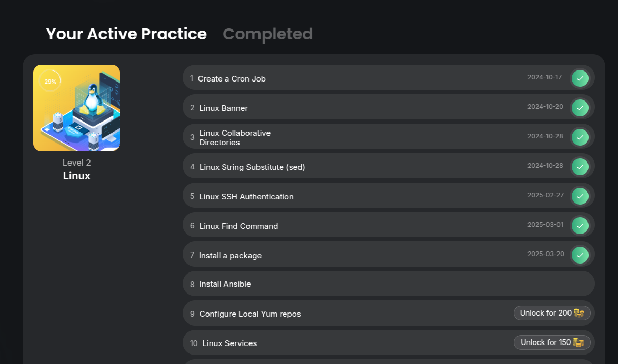
Task: Click the checkmark for Linux SSH Authentication
Action: [580, 196]
